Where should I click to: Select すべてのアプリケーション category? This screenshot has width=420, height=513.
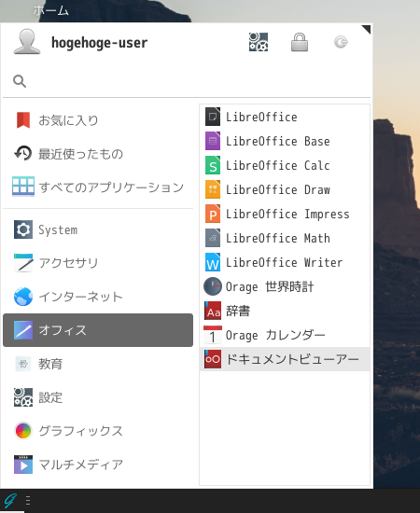pos(98,187)
